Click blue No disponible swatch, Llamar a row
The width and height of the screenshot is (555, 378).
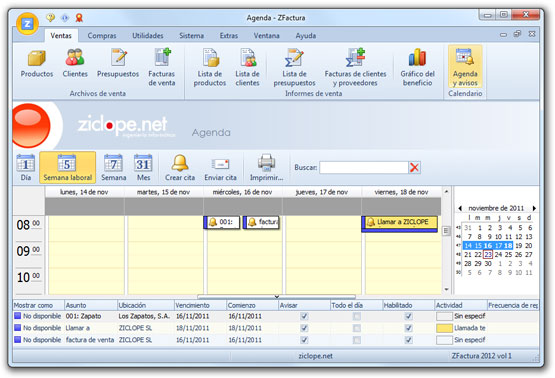click(x=17, y=328)
